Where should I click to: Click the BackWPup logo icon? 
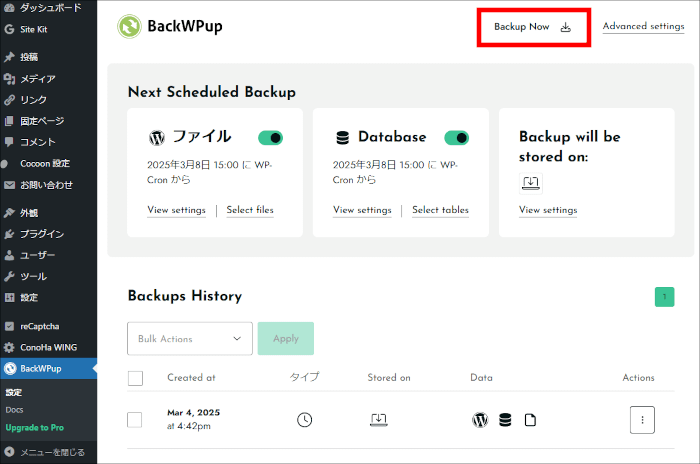point(129,26)
